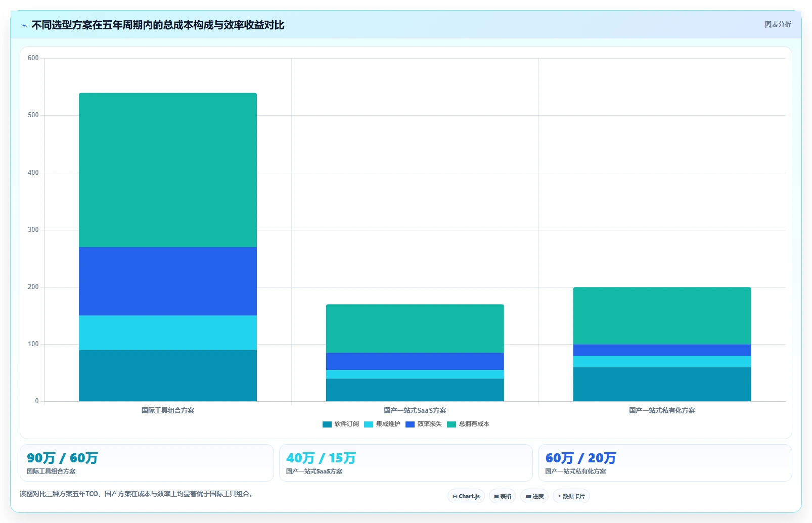The width and height of the screenshot is (812, 523).
Task: Open the 40万 / 15万 data card
Action: coord(405,463)
